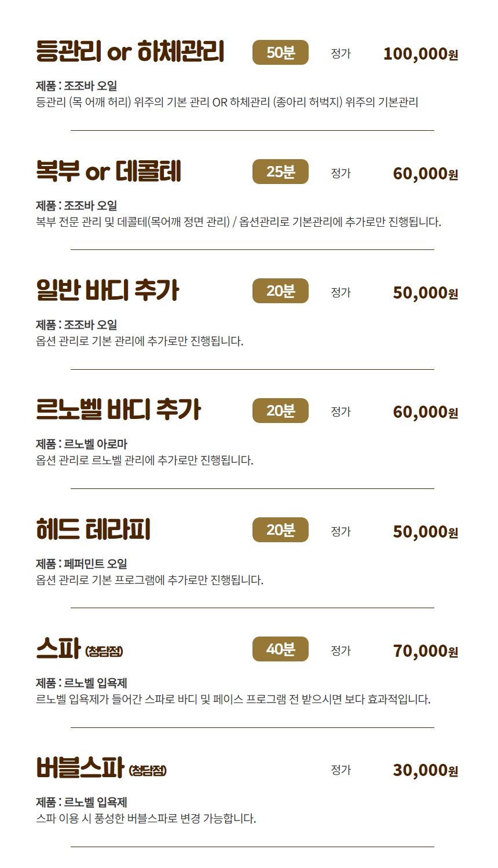
Task: Click the 20분 badge next to 일반 바디 추가
Action: [x=280, y=291]
